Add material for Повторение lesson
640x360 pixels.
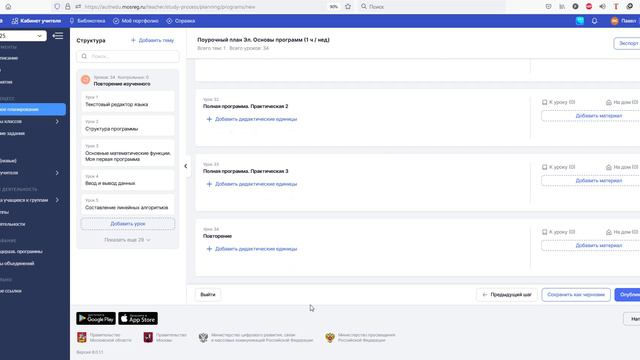coord(591,246)
